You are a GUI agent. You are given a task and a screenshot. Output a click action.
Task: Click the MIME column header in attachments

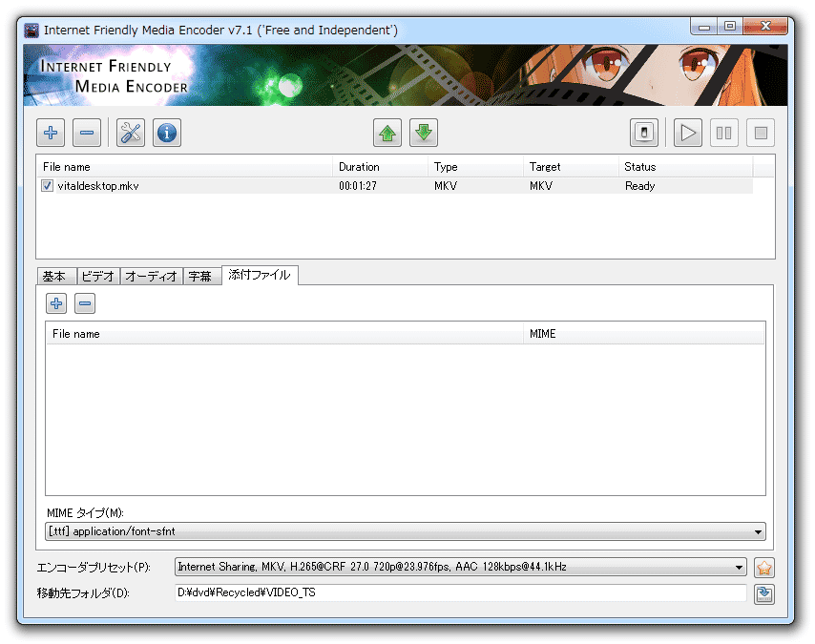tap(643, 334)
